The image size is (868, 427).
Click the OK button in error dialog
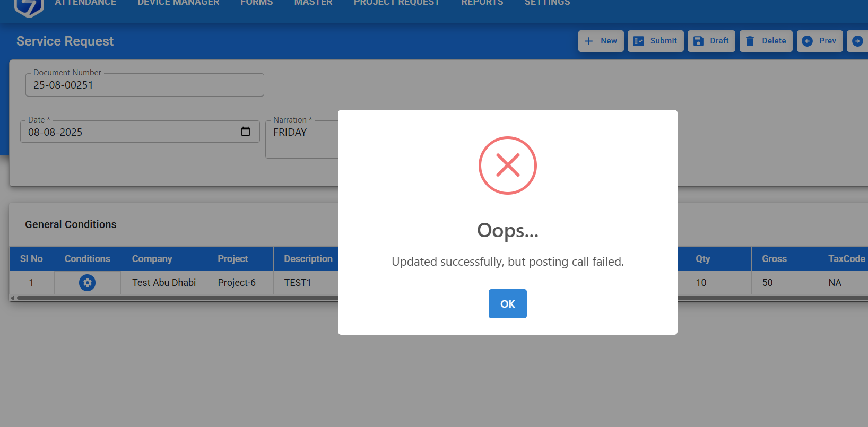pos(507,303)
